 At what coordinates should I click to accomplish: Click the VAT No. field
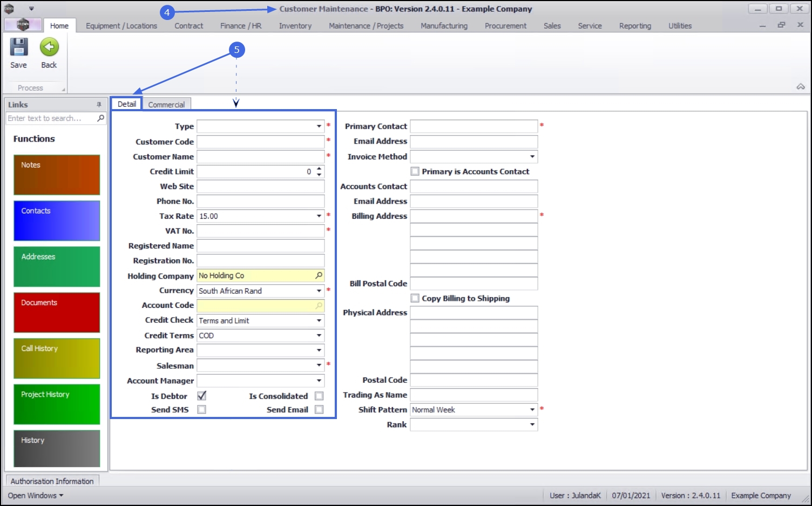261,231
